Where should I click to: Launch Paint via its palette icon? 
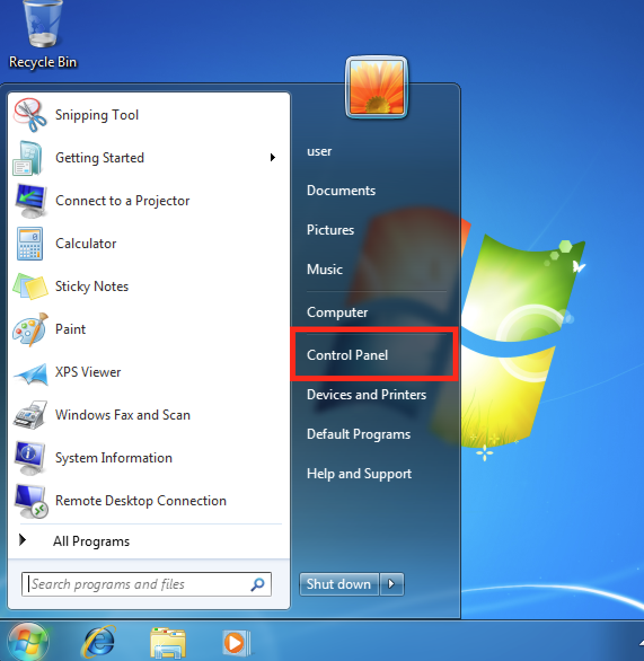[30, 329]
